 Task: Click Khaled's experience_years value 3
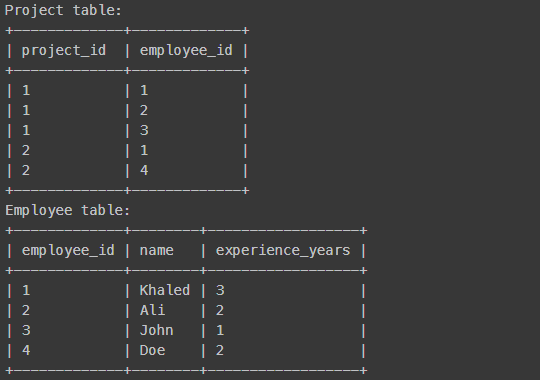220,290
